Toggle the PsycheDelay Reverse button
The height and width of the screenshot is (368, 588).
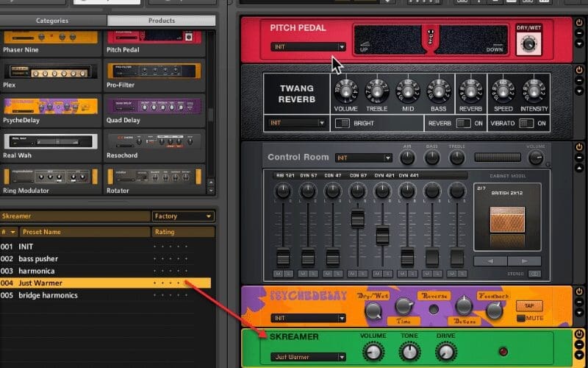click(434, 309)
